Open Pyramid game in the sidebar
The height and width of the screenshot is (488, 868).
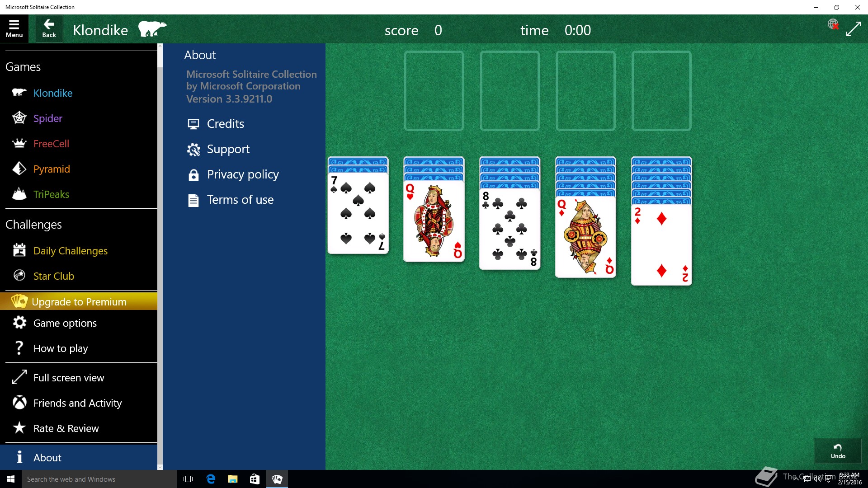coord(52,169)
